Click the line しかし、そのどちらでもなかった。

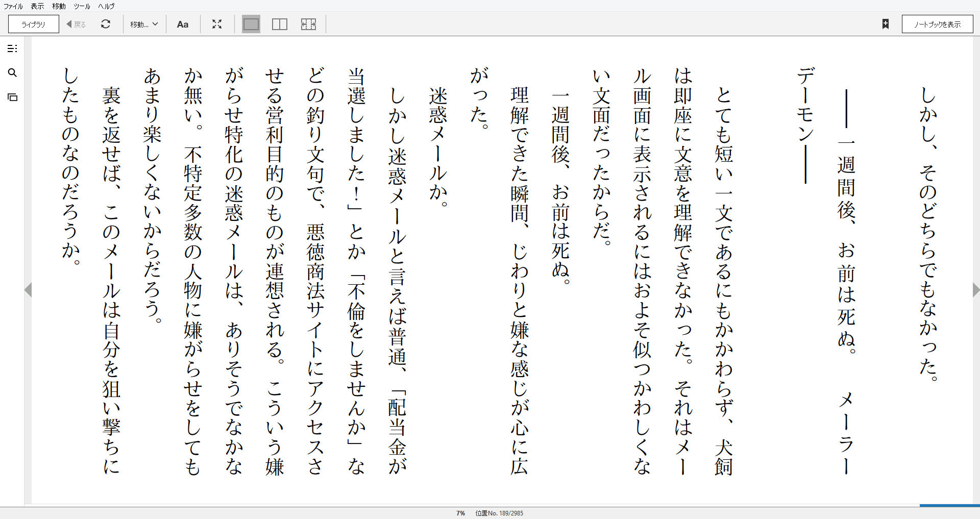point(928,234)
